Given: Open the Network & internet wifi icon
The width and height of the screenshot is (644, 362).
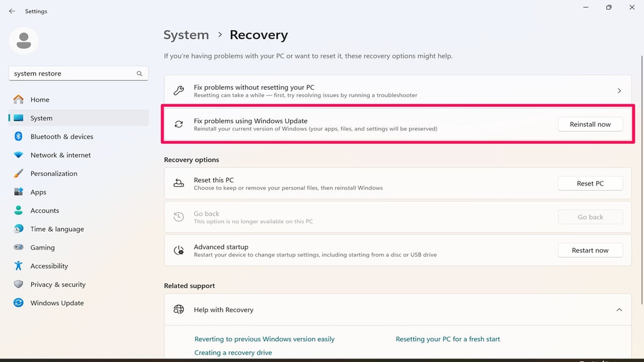Looking at the screenshot, I should [18, 155].
